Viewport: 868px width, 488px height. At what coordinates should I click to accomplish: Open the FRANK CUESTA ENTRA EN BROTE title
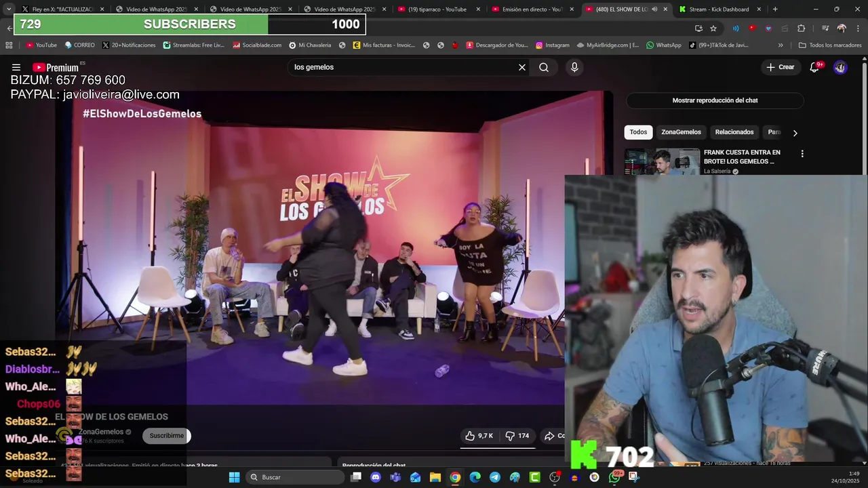(742, 157)
